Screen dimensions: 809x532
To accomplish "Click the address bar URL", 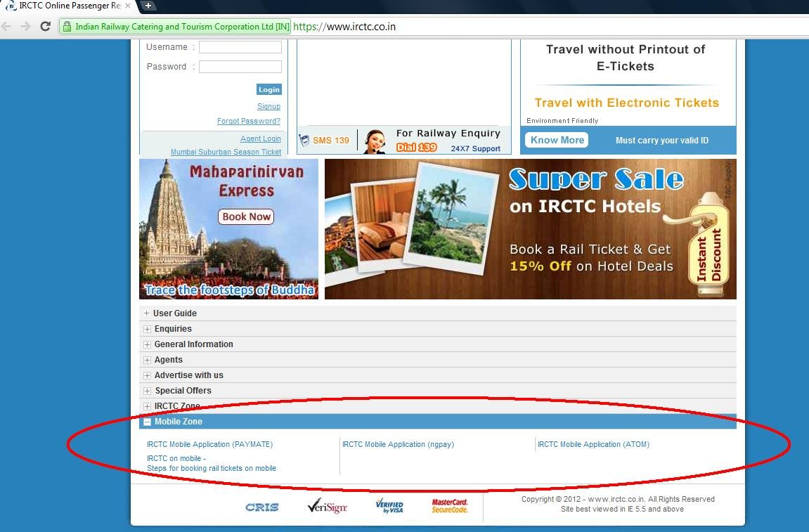I will click(x=344, y=26).
